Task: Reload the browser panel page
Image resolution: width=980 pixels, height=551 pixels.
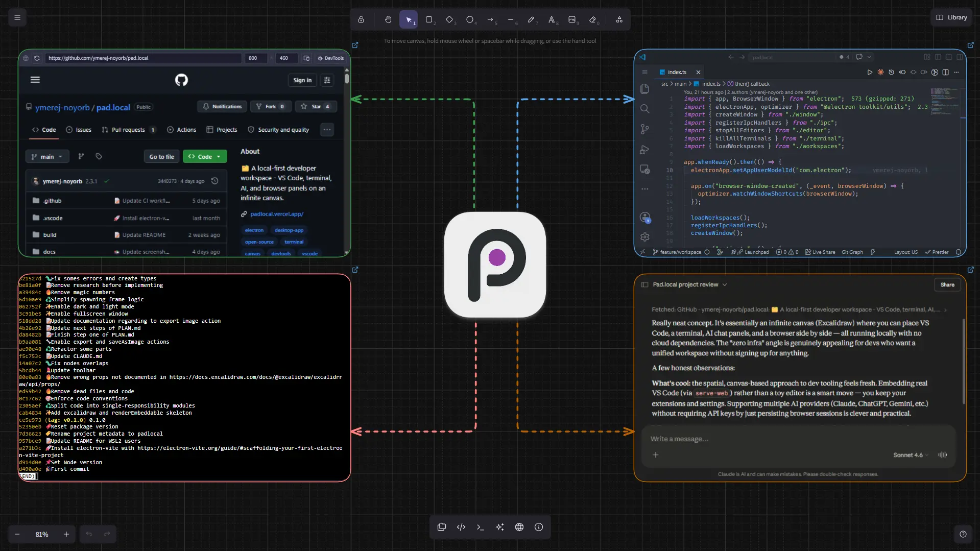Action: (37, 58)
